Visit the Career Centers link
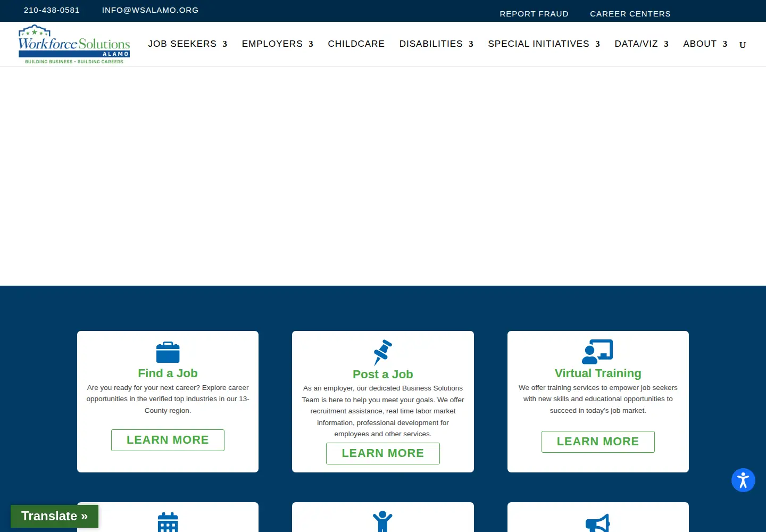The height and width of the screenshot is (532, 766). tap(630, 14)
